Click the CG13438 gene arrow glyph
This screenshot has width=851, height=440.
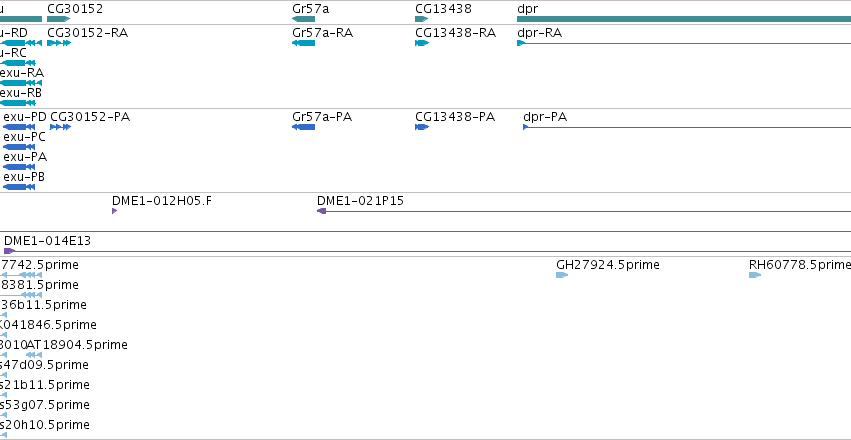422,19
